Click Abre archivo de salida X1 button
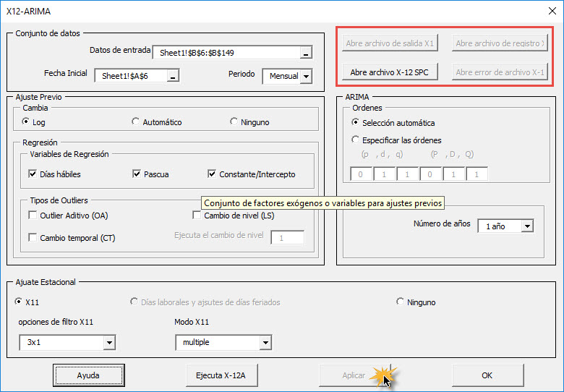 (x=390, y=43)
